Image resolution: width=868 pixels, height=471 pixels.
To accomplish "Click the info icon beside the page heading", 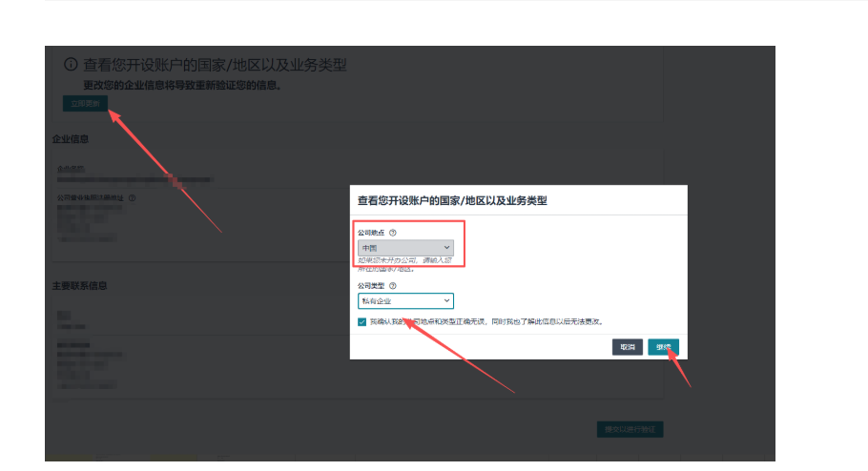I will pos(71,65).
